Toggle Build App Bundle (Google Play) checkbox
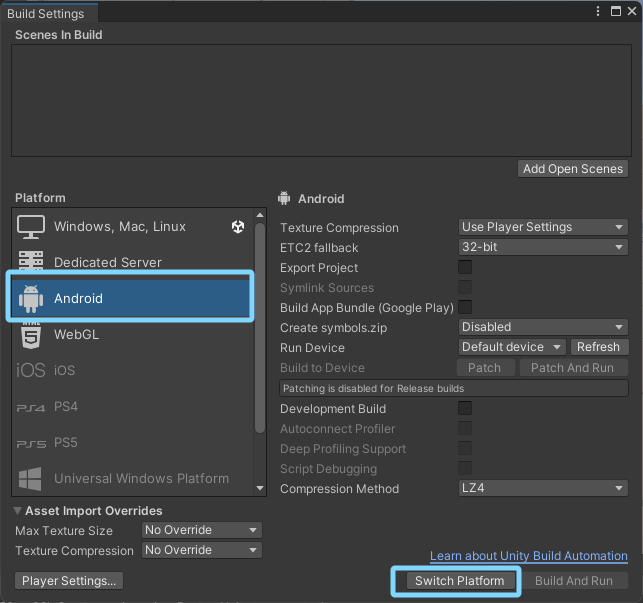This screenshot has width=643, height=603. [465, 307]
